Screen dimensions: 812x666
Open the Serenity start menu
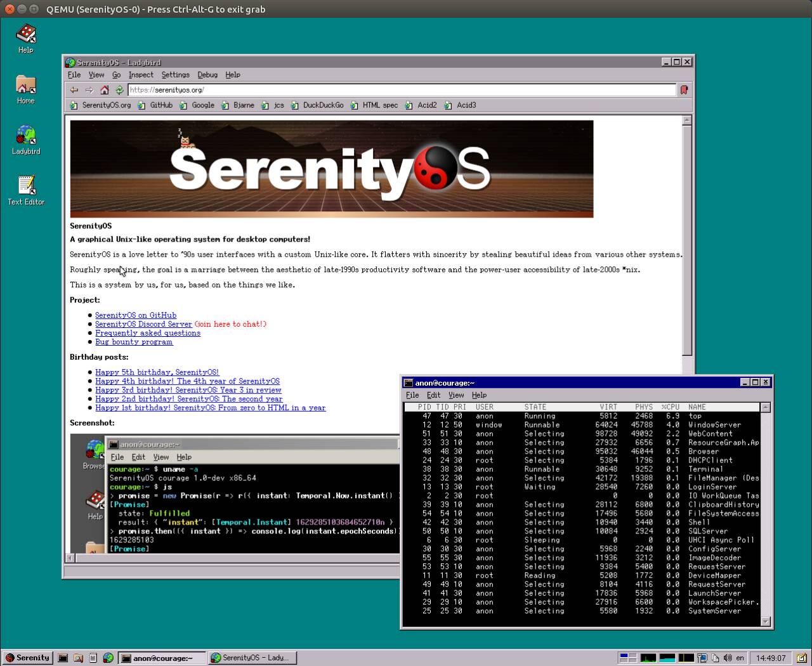(27, 658)
